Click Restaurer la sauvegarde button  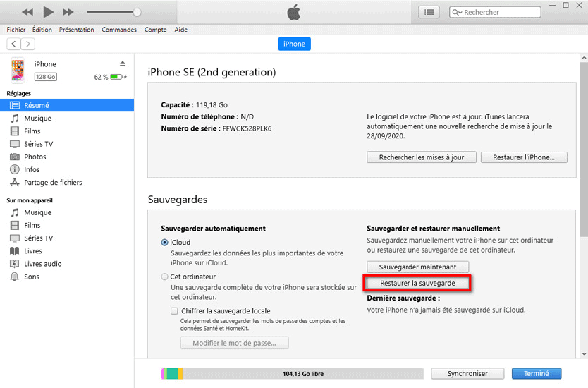tap(417, 283)
